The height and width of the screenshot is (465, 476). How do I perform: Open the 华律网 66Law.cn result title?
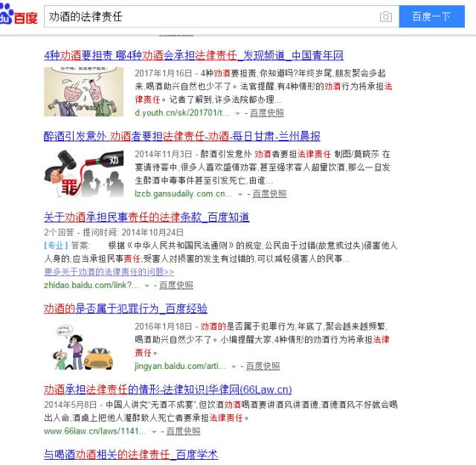167,389
